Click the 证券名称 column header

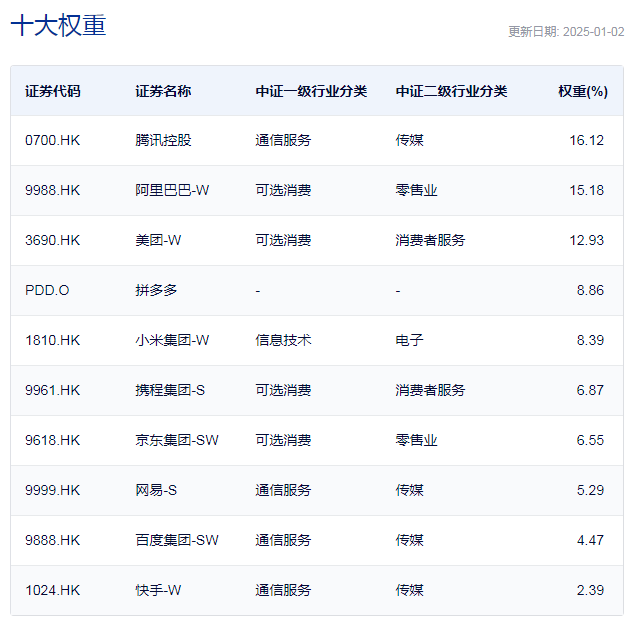tap(163, 91)
